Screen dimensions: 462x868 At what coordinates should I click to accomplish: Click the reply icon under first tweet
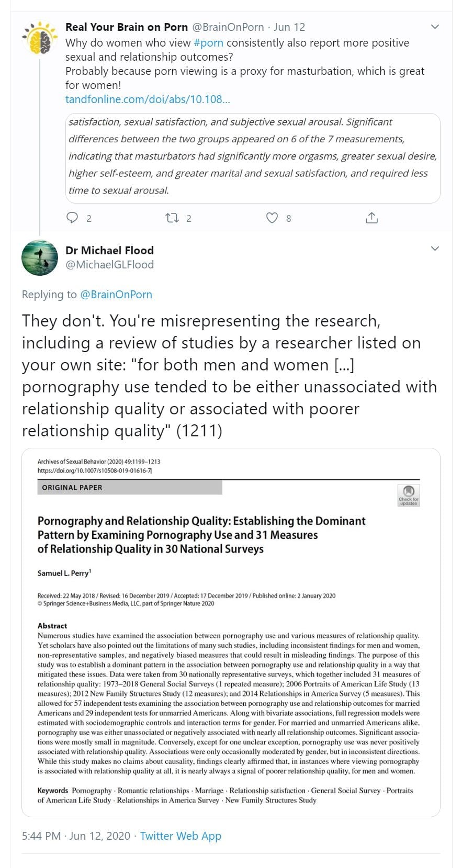pyautogui.click(x=72, y=218)
